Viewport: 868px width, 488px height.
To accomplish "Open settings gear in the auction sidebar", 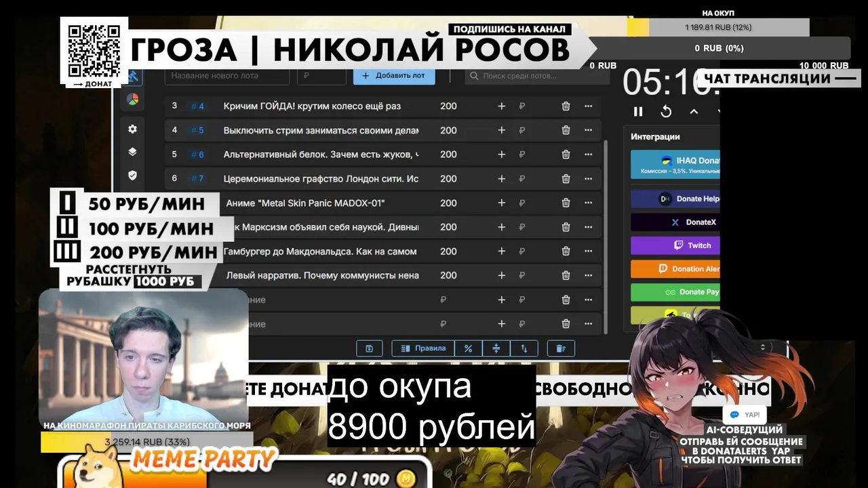I will click(x=132, y=129).
